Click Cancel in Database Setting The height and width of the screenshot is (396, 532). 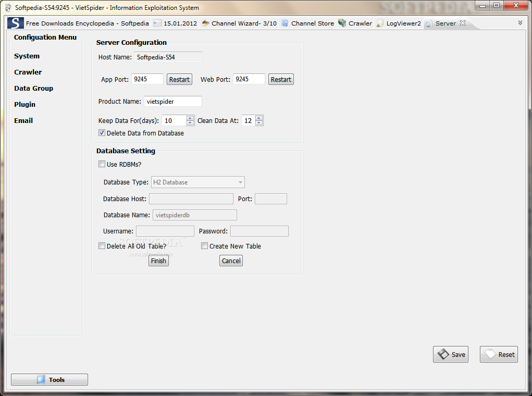click(231, 261)
